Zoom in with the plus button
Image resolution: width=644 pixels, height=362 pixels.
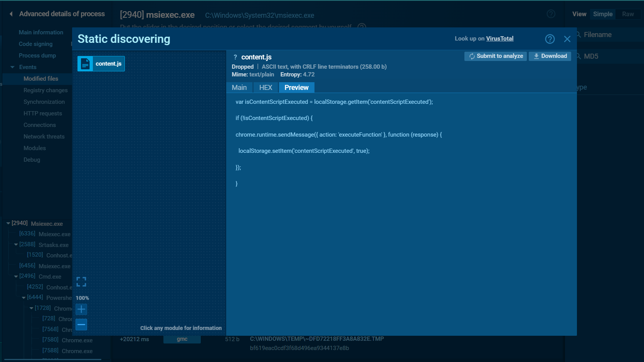81,309
